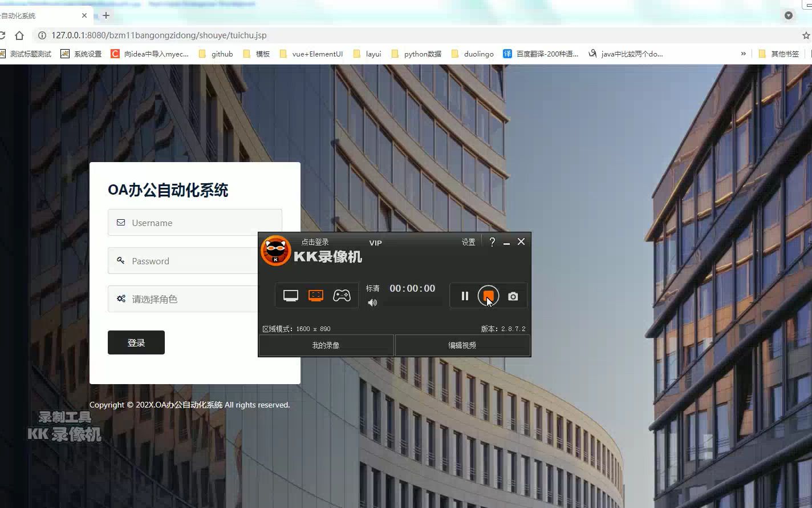This screenshot has height=508, width=812.
Task: Open vue+ElementUI bookmark folder
Action: click(311, 54)
